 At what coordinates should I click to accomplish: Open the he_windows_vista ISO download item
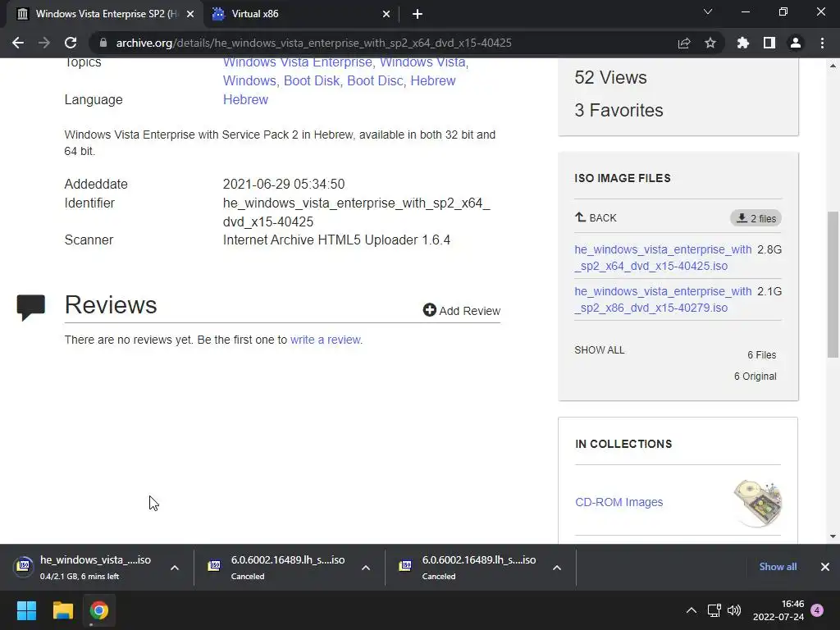tap(85, 567)
